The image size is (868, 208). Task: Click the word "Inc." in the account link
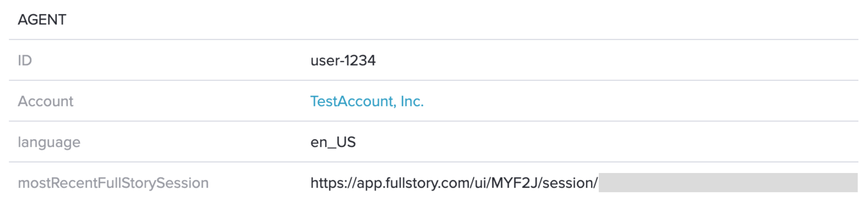[412, 101]
